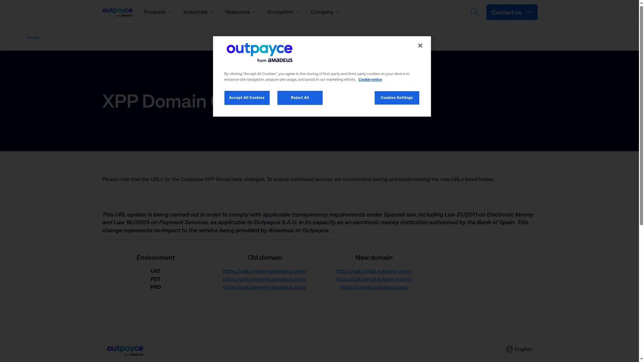Expand the Resources menu chevron
The width and height of the screenshot is (644, 362).
(x=254, y=12)
